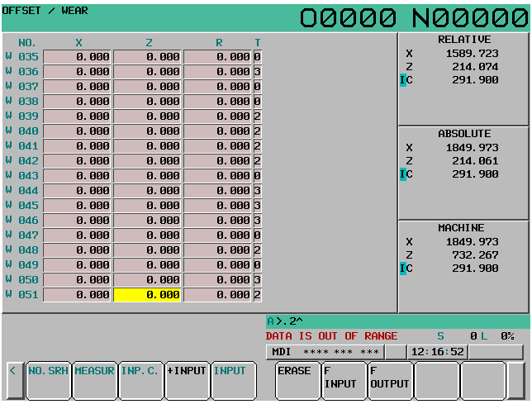The image size is (532, 404).
Task: Click the O0000 N00000 program number
Action: click(414, 17)
